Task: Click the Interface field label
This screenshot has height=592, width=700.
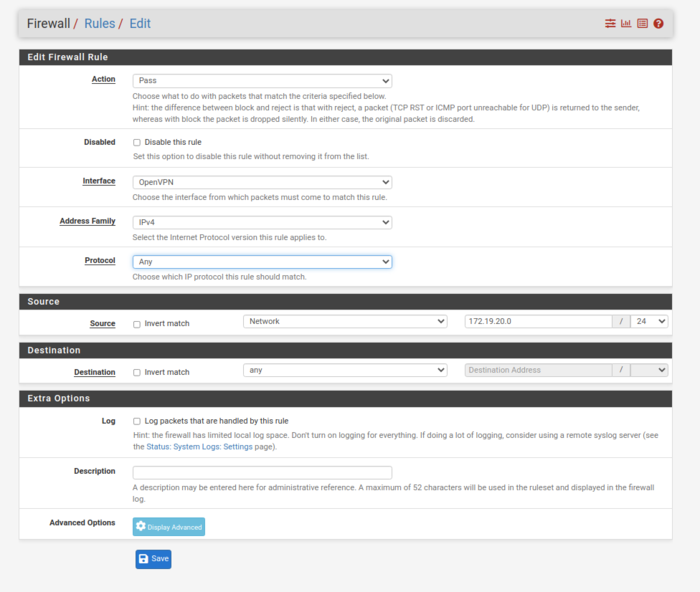Action: (x=99, y=181)
